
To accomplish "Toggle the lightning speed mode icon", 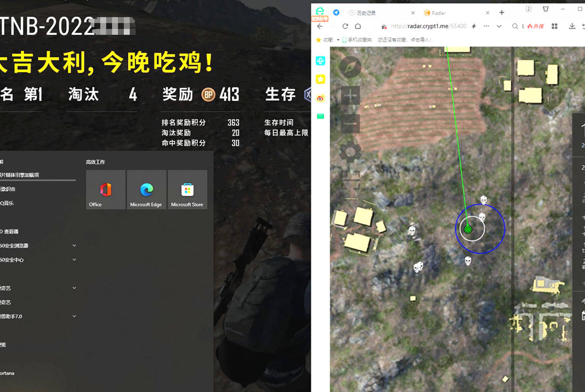I will click(x=474, y=26).
